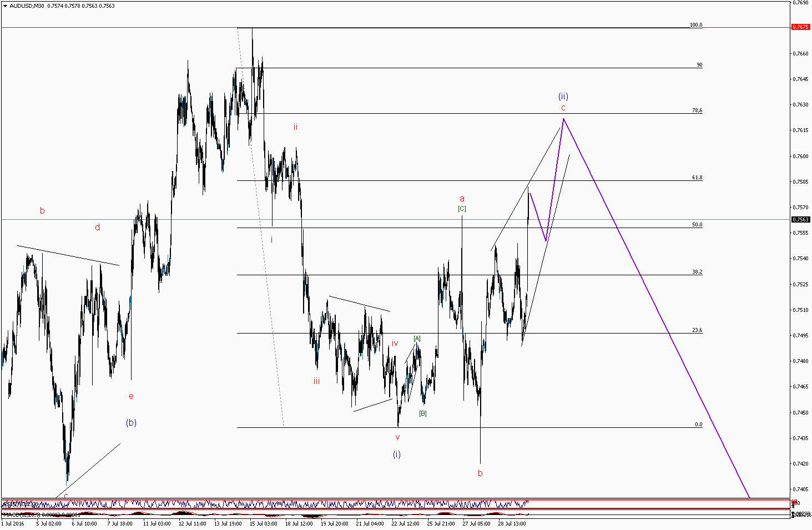812x530 pixels.
Task: Click the MACD(12,26,9) indicator label
Action: coord(22,515)
